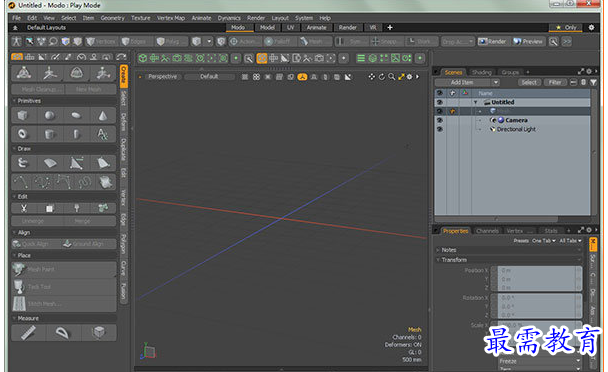Image resolution: width=608 pixels, height=372 pixels.
Task: Click the viewport pan move icon
Action: coord(371,77)
